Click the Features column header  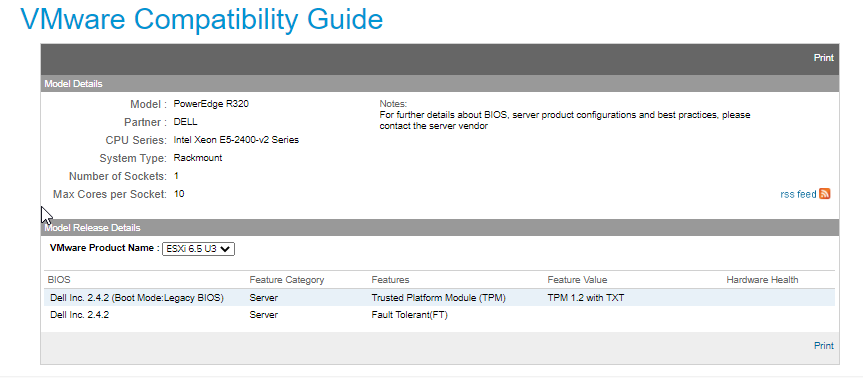point(390,280)
